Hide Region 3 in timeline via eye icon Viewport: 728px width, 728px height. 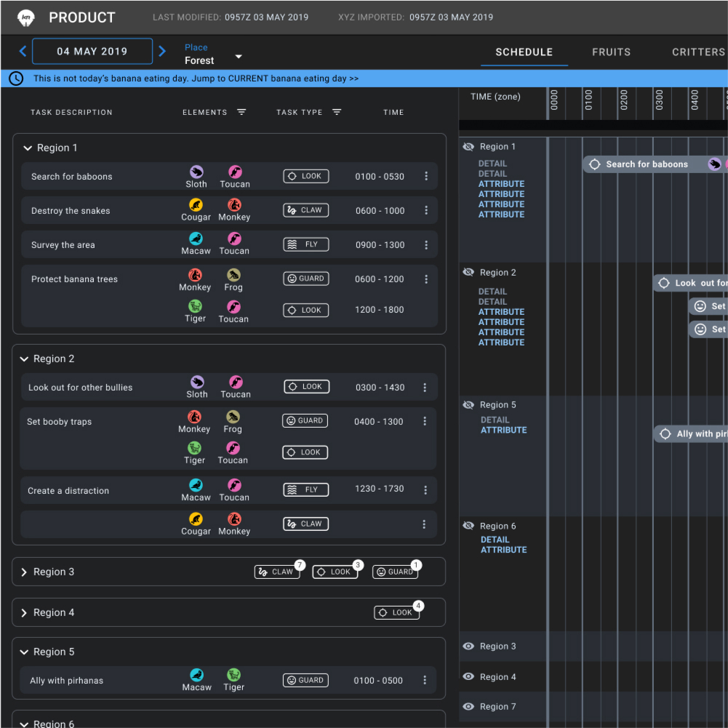pos(468,647)
